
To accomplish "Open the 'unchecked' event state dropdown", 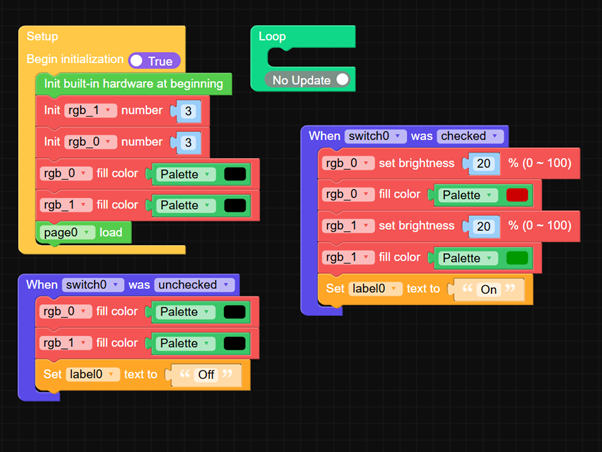I will click(x=194, y=285).
